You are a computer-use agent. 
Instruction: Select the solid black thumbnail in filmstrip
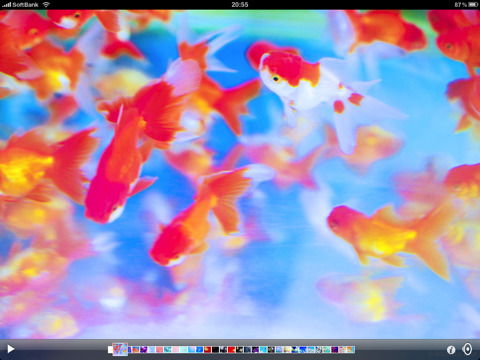coord(215,349)
